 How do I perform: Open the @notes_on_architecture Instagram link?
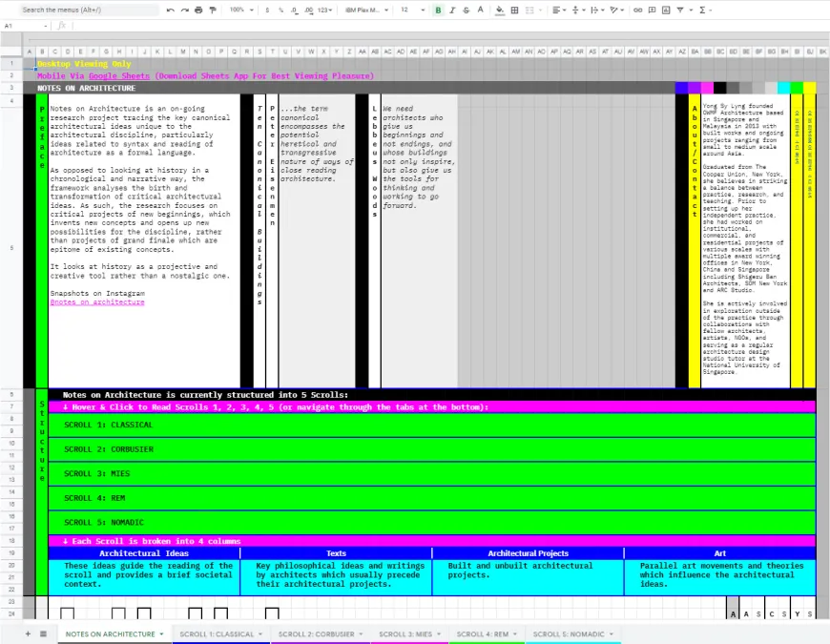[97, 302]
